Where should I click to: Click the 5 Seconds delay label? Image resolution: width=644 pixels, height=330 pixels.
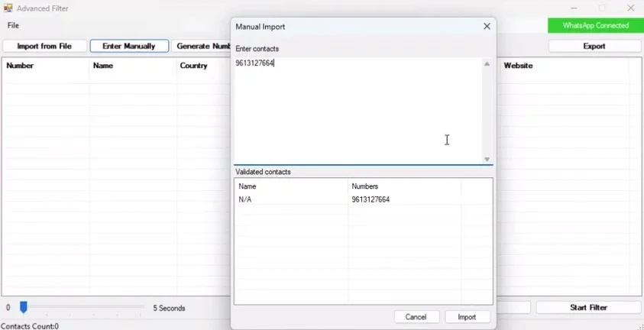coord(170,308)
